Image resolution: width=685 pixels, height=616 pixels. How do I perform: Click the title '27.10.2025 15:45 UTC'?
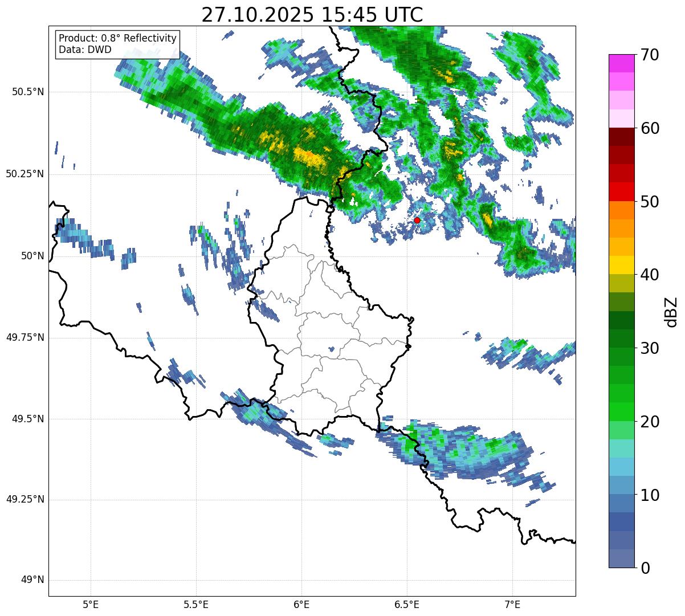(312, 14)
